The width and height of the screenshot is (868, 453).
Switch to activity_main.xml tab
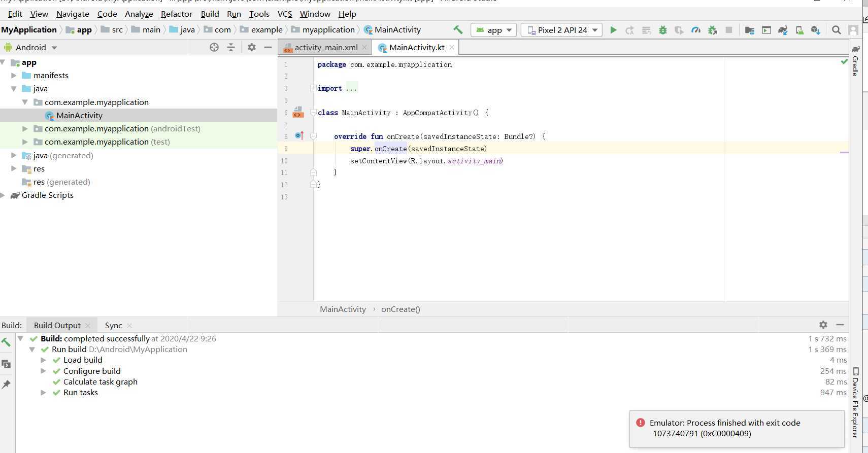326,47
